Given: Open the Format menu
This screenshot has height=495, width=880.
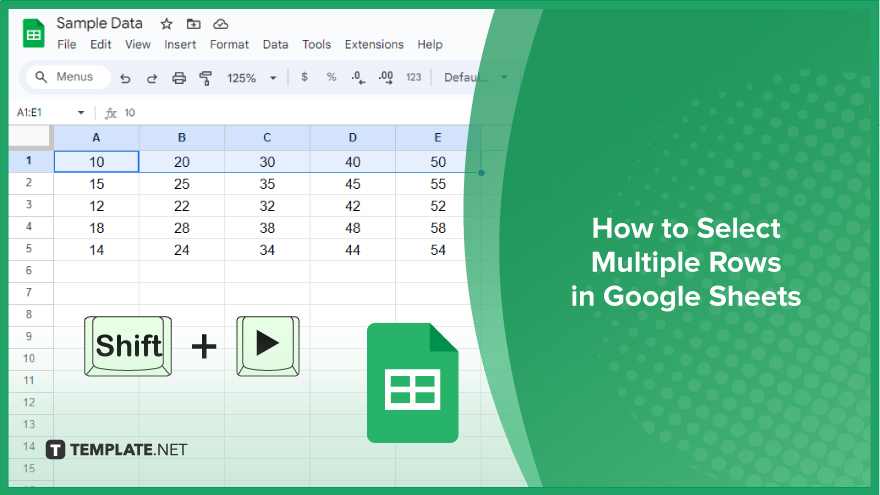Looking at the screenshot, I should [229, 44].
